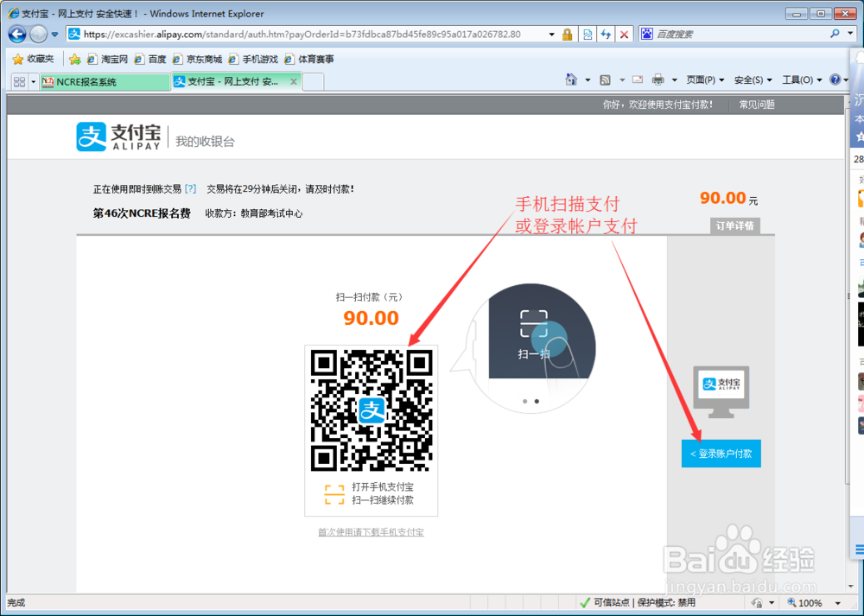Stop loading with the red X icon
Viewport: 864px width, 616px height.
pyautogui.click(x=624, y=35)
